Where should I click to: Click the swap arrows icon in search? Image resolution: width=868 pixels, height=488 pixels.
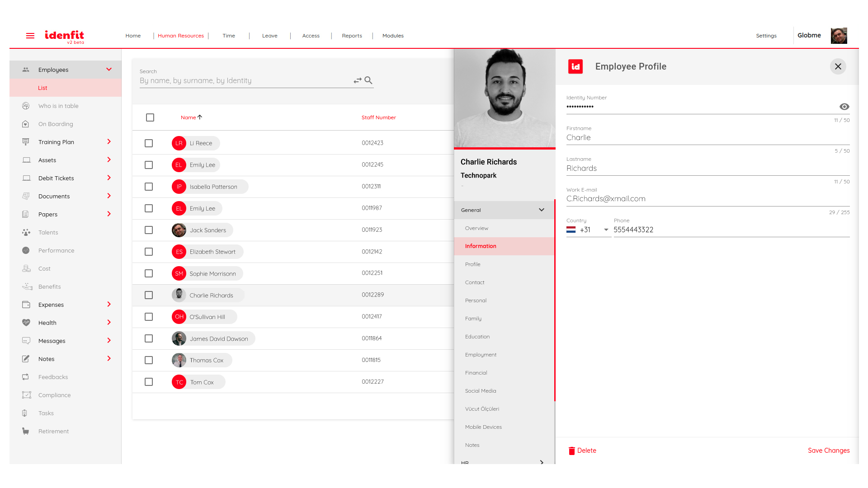[x=357, y=80]
